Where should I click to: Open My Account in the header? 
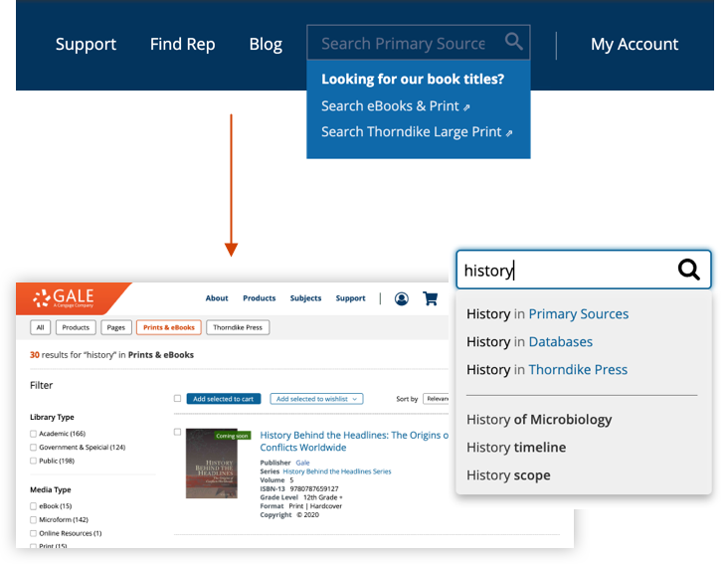click(x=635, y=44)
